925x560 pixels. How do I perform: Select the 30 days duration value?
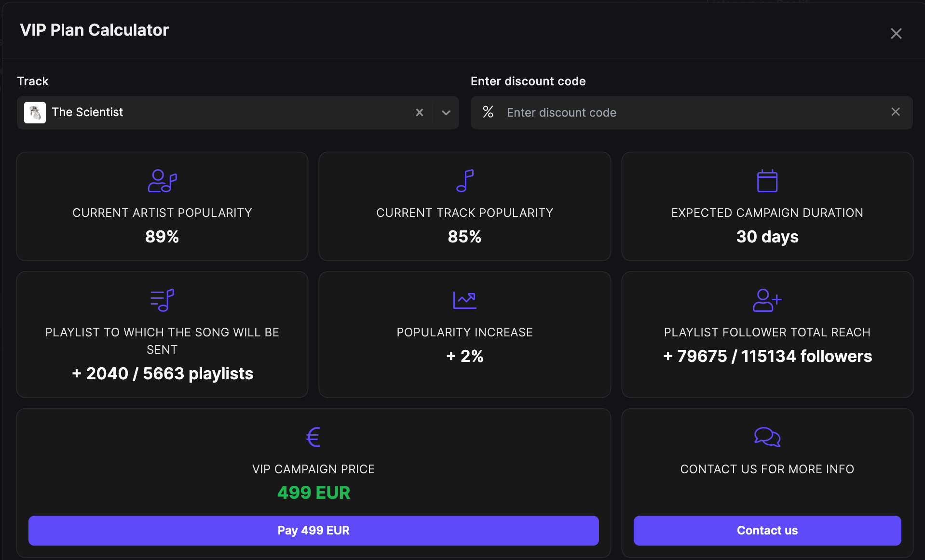pyautogui.click(x=767, y=237)
